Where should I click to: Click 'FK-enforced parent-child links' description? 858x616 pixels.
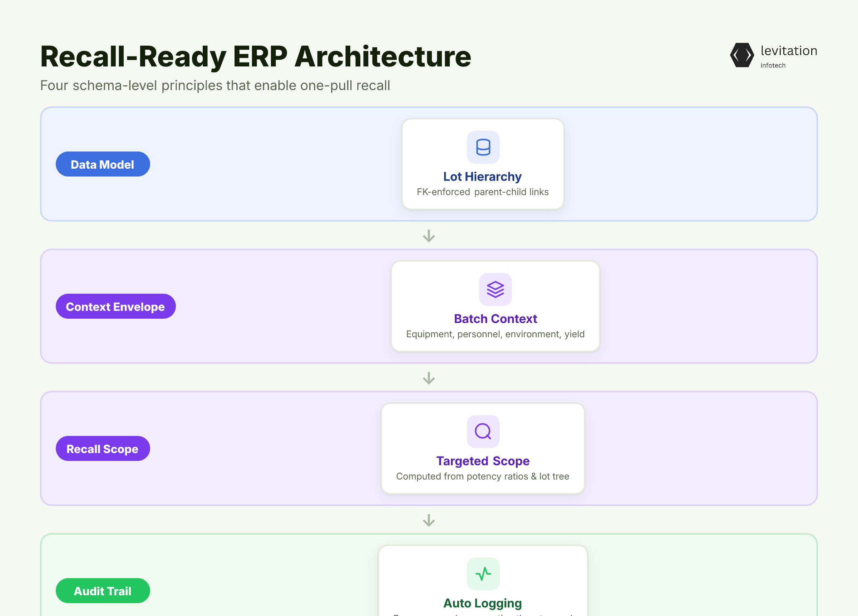(483, 192)
